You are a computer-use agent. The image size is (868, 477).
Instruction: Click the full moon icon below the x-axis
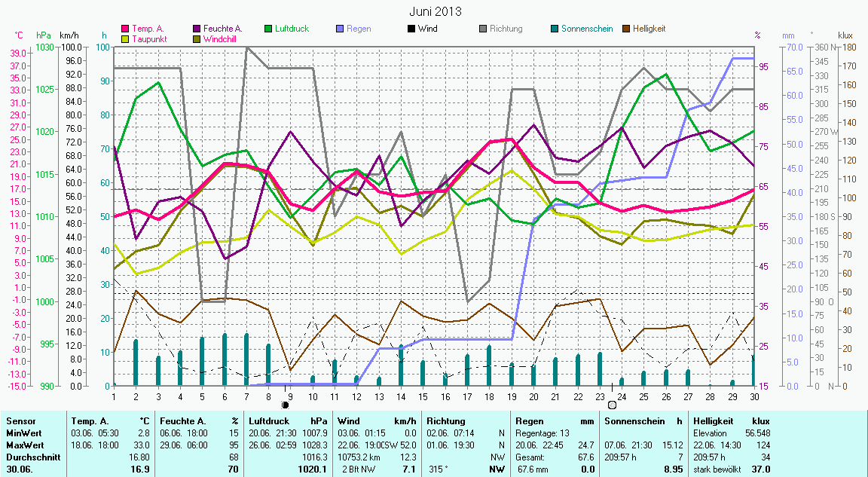(x=612, y=405)
